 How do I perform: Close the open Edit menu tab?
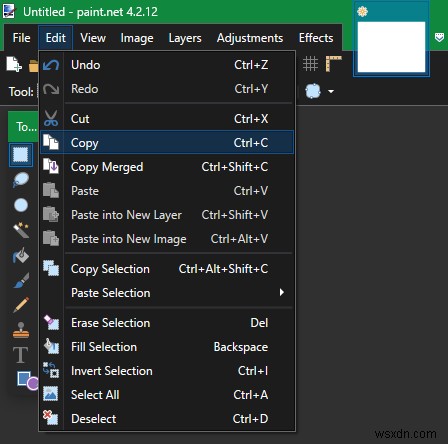pyautogui.click(x=55, y=38)
